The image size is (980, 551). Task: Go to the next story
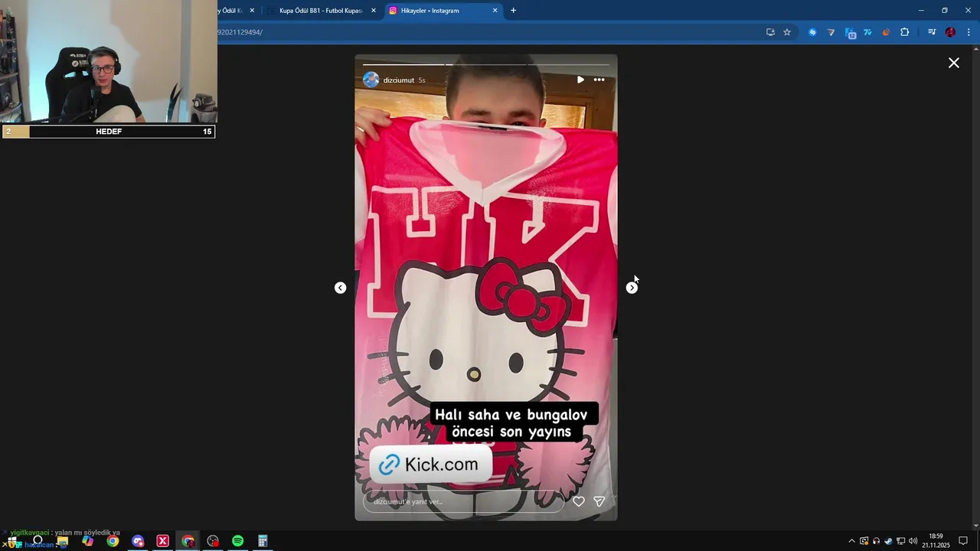tap(632, 288)
